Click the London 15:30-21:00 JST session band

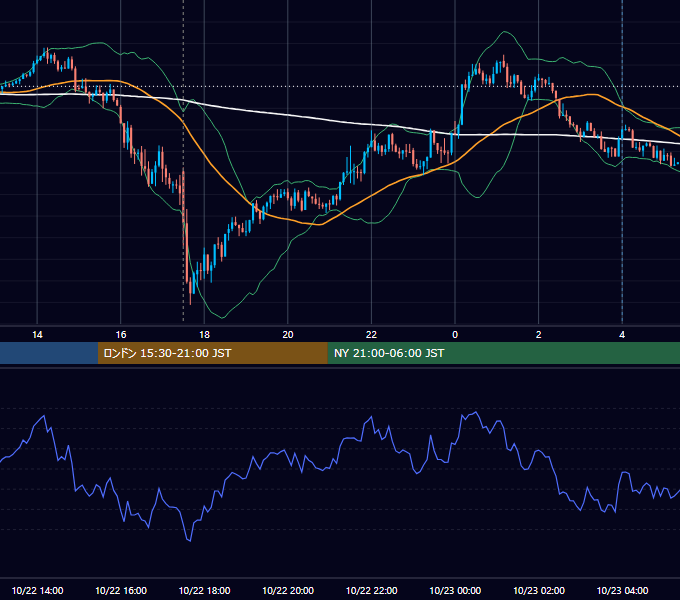(212, 353)
